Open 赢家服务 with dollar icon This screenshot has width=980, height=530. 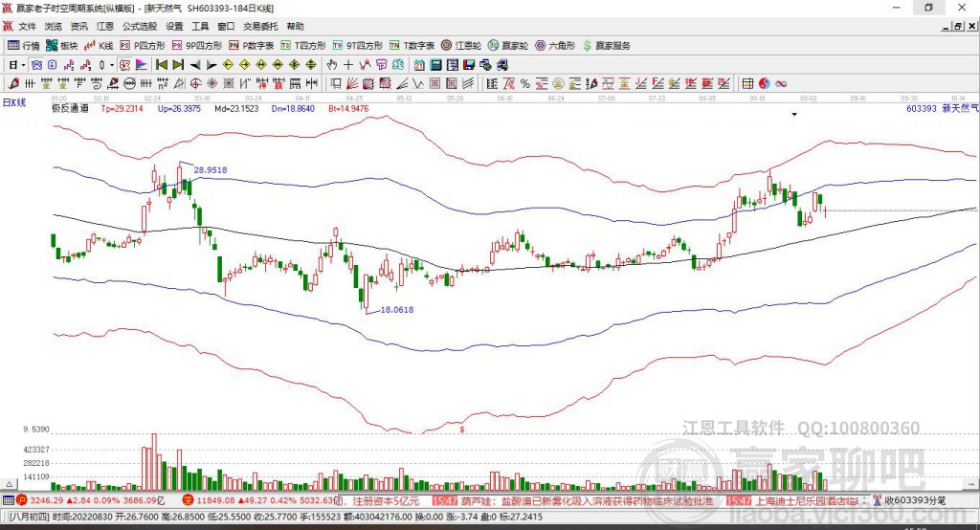tap(606, 46)
